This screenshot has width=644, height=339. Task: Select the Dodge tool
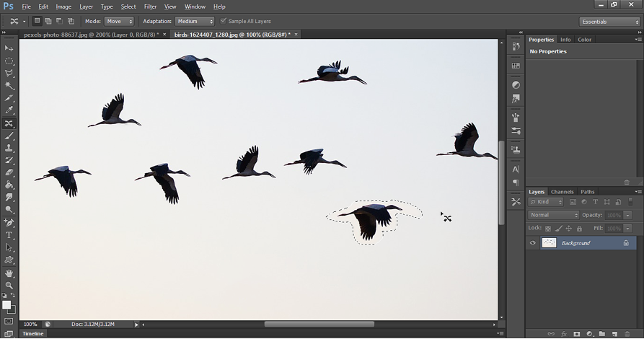coord(9,210)
